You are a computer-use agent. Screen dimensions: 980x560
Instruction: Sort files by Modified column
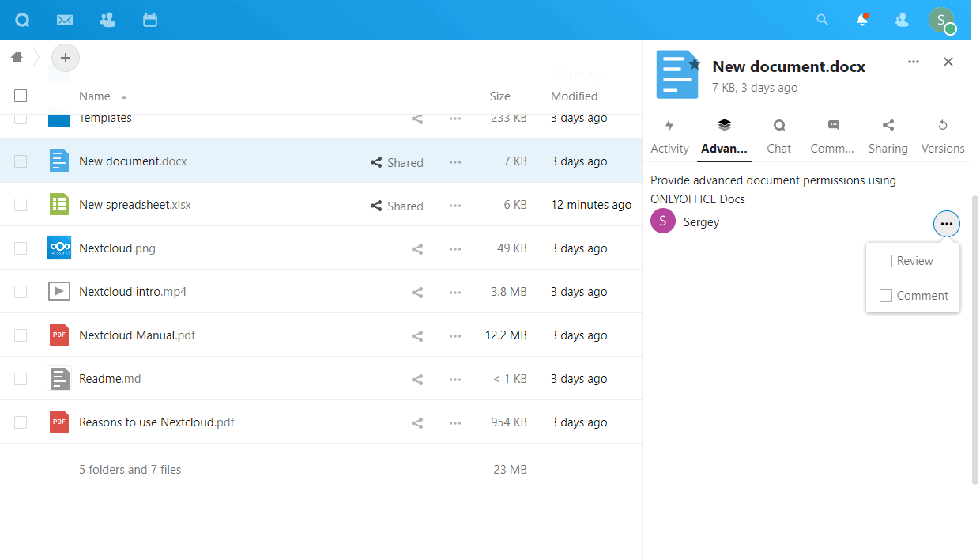[x=574, y=96]
